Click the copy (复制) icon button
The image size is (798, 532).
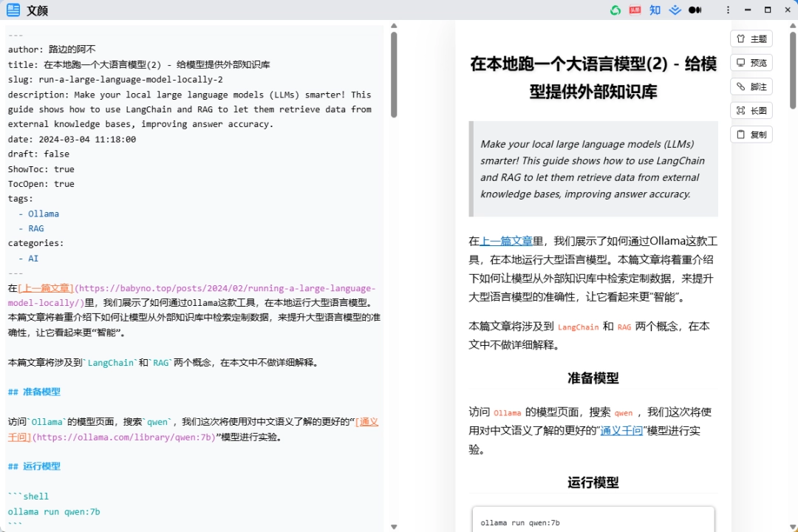(x=751, y=134)
